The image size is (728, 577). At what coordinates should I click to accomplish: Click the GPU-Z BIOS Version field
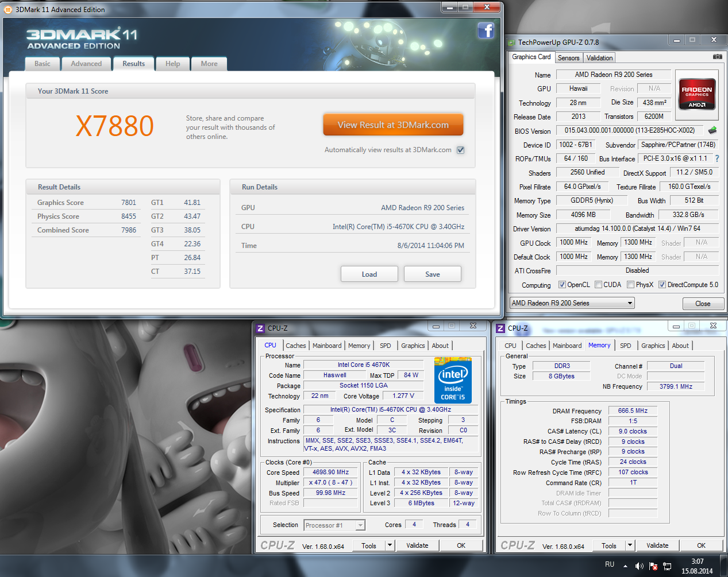pyautogui.click(x=630, y=131)
